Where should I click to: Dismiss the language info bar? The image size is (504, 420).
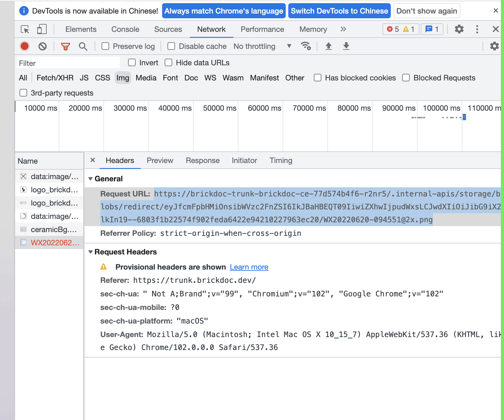496,11
